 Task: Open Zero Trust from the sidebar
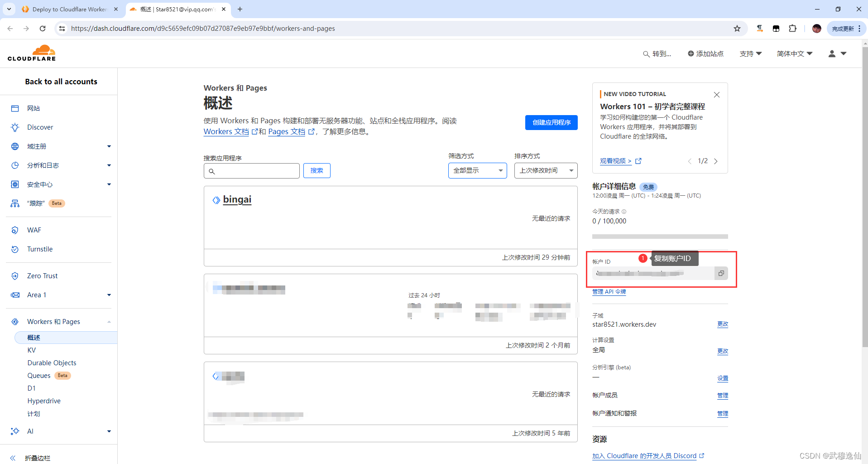(x=42, y=275)
